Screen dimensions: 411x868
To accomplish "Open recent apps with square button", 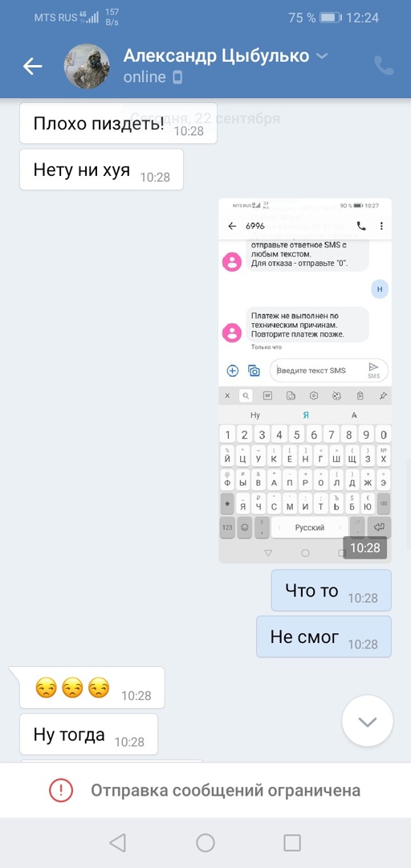I will pos(292,842).
